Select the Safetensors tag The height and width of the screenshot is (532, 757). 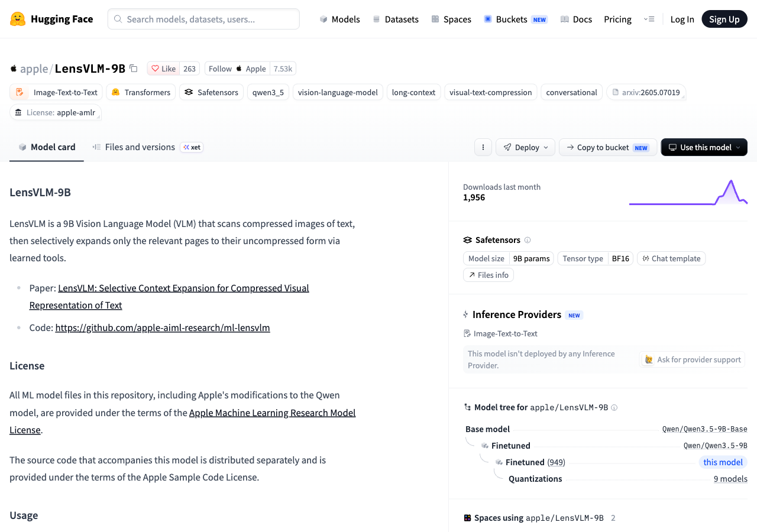pos(211,92)
